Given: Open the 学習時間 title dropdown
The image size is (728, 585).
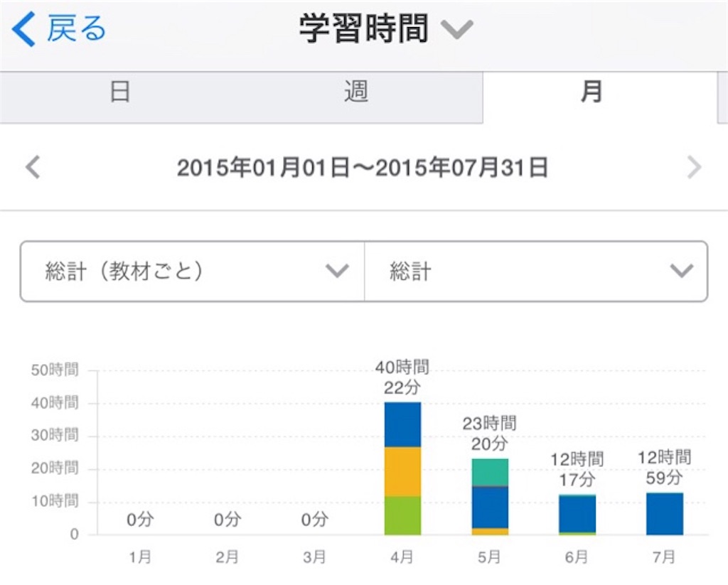Looking at the screenshot, I should point(386,28).
